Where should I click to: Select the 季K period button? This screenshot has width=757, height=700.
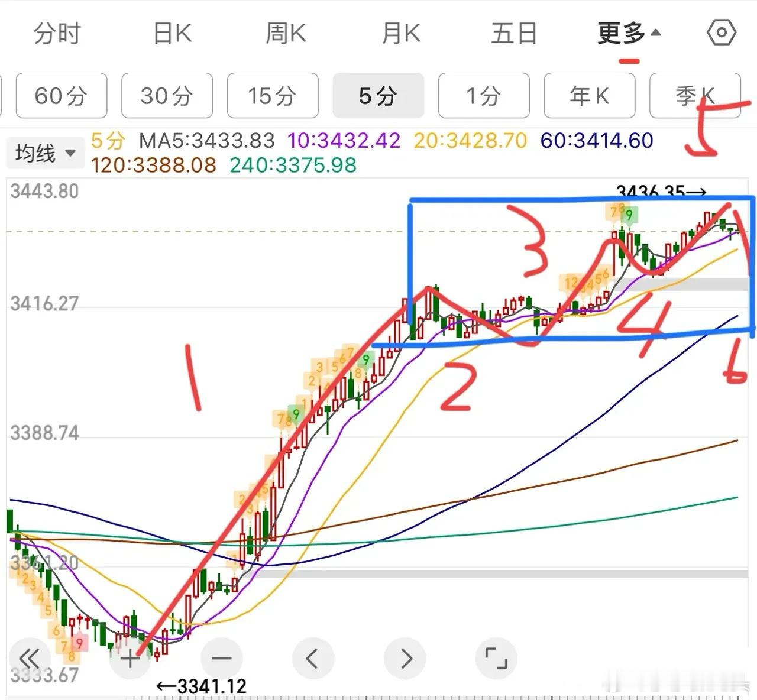pos(695,95)
